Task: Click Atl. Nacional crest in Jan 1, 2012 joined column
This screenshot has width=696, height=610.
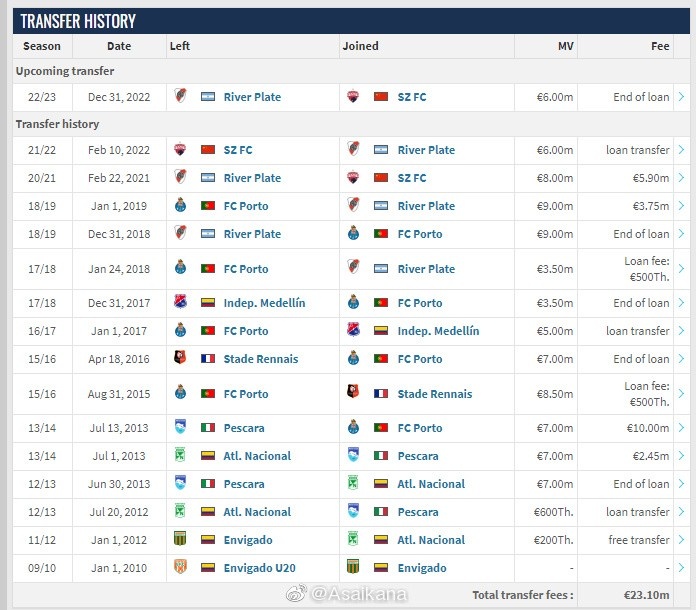Action: (x=353, y=539)
